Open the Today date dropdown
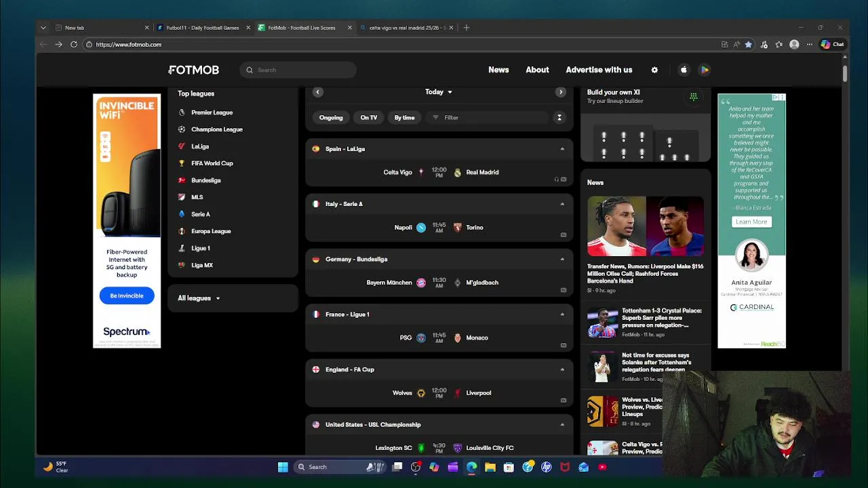Image resolution: width=868 pixels, height=488 pixels. tap(439, 92)
